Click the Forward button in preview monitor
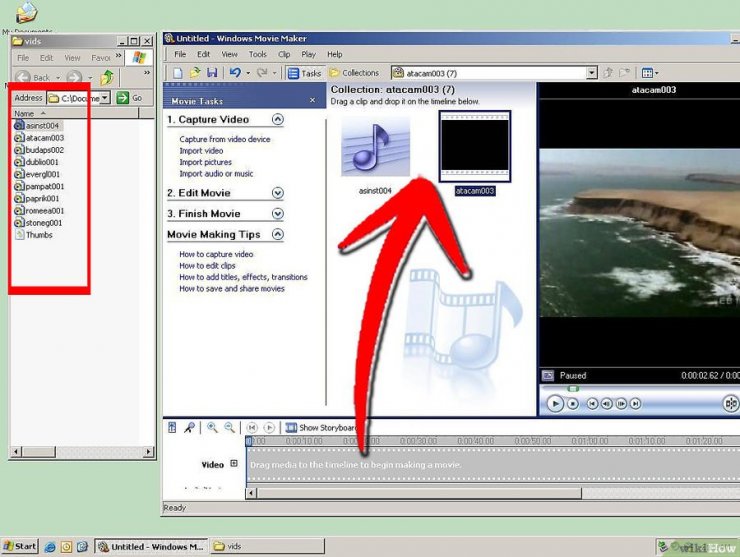Viewport: 740px width, 557px height. click(636, 404)
